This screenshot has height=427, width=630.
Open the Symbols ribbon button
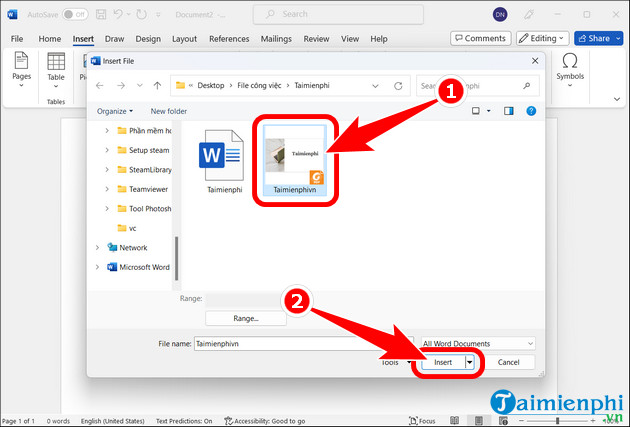click(x=570, y=70)
